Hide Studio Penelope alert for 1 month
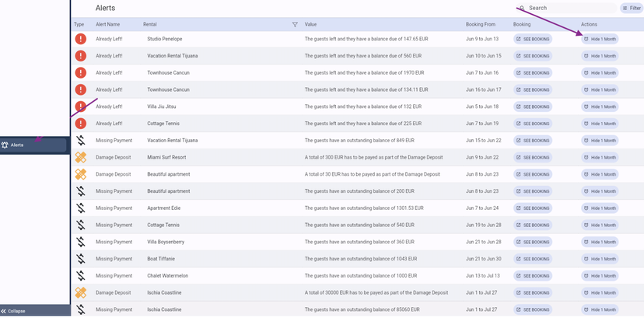Screen dimensions: 644x318 click(600, 39)
